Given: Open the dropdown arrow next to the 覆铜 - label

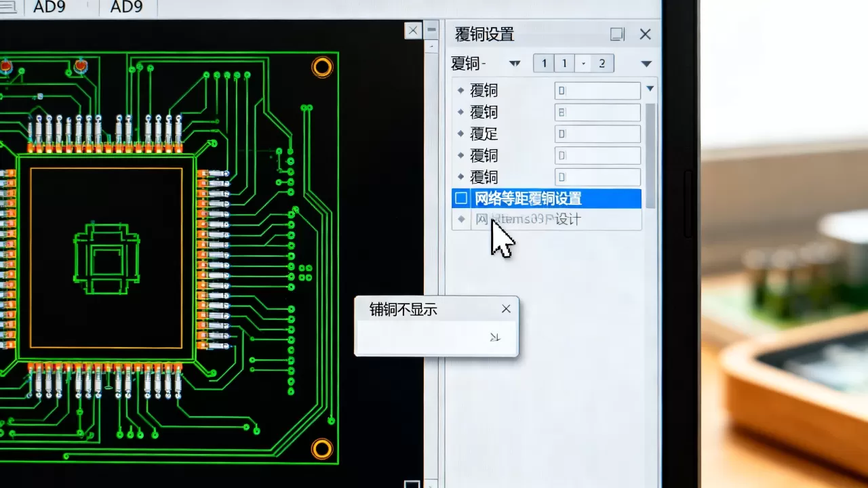Looking at the screenshot, I should [x=515, y=64].
